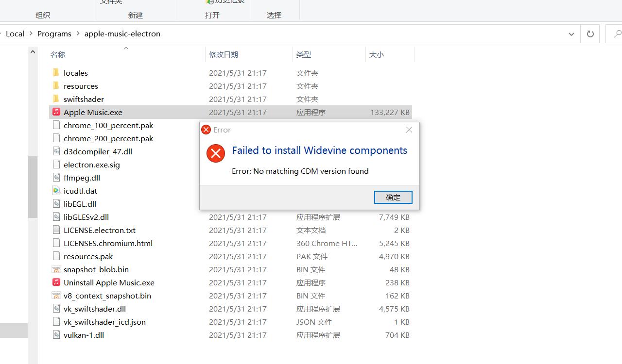The width and height of the screenshot is (622, 364).
Task: Select the LICENSES.chromium.html Chrome file icon
Action: [x=56, y=243]
